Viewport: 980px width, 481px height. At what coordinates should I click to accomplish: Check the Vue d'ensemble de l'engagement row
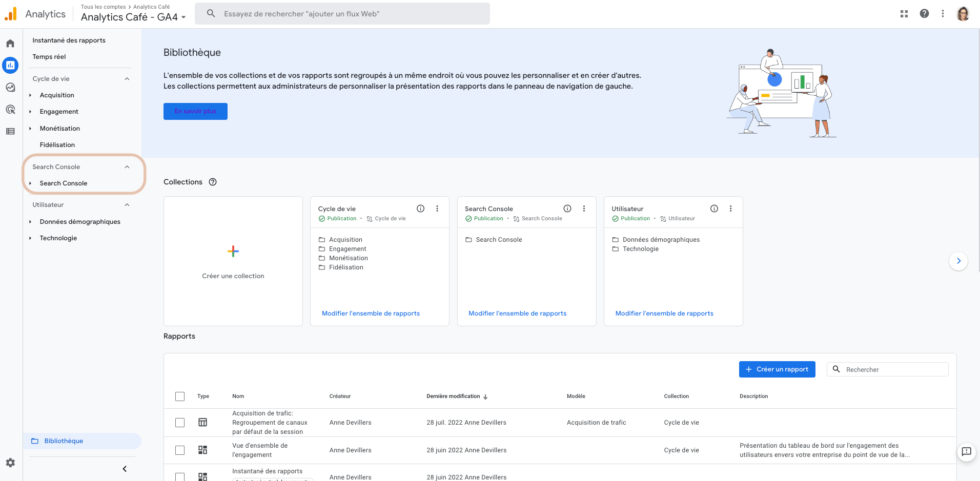(180, 450)
